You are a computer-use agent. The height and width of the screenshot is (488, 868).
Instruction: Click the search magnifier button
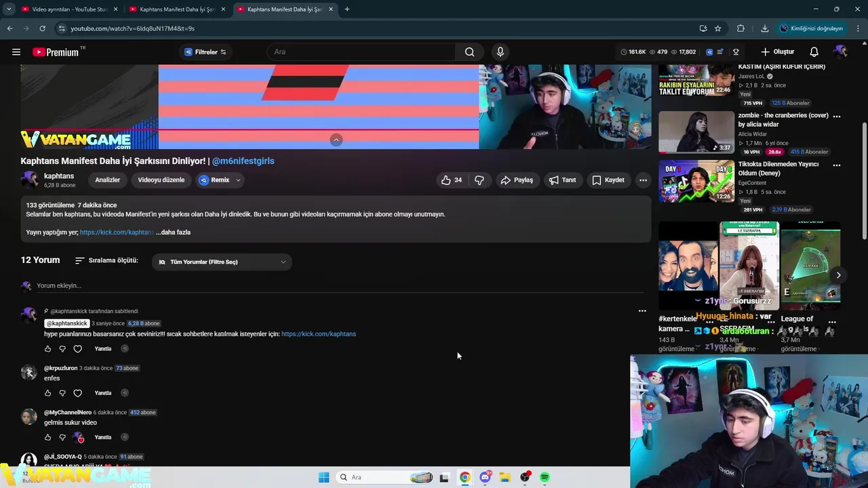pos(469,52)
